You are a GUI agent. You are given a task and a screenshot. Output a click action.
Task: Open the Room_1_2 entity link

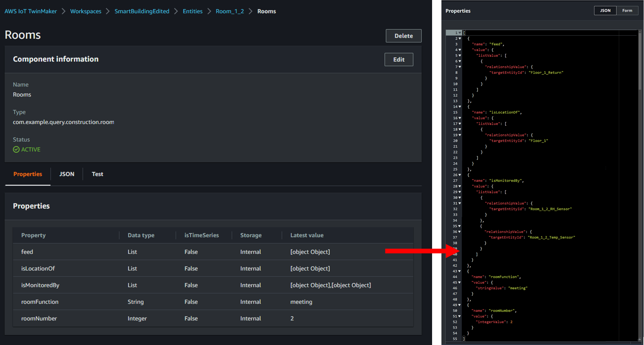pos(230,11)
